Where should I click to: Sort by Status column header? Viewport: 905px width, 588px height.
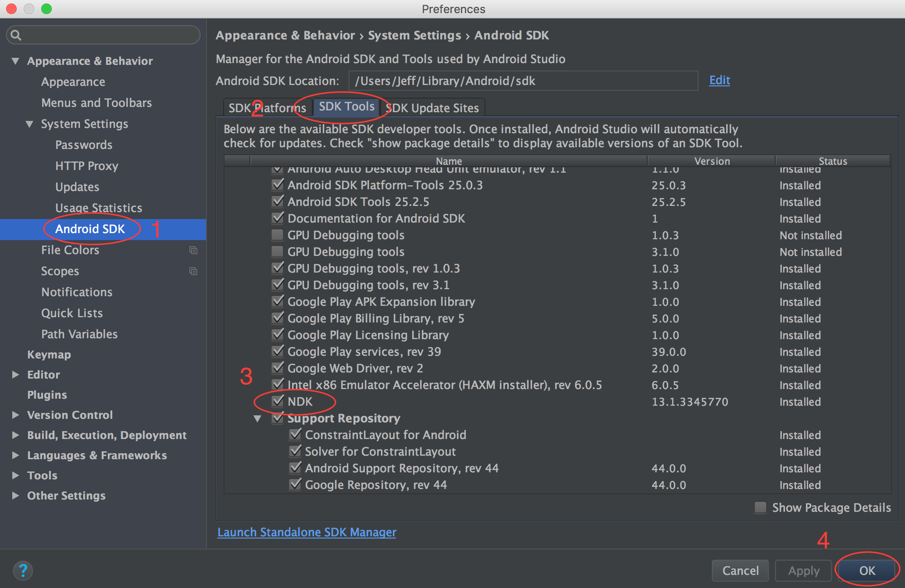(x=833, y=161)
